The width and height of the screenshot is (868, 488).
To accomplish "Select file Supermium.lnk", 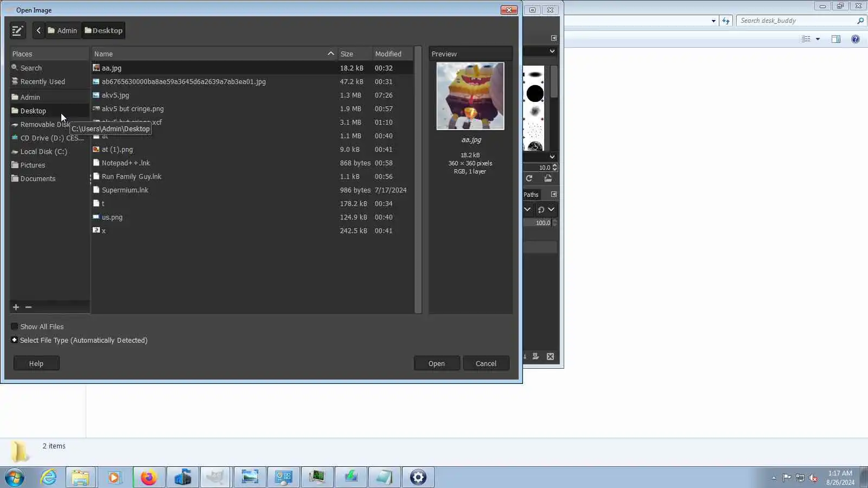I will [252, 190].
